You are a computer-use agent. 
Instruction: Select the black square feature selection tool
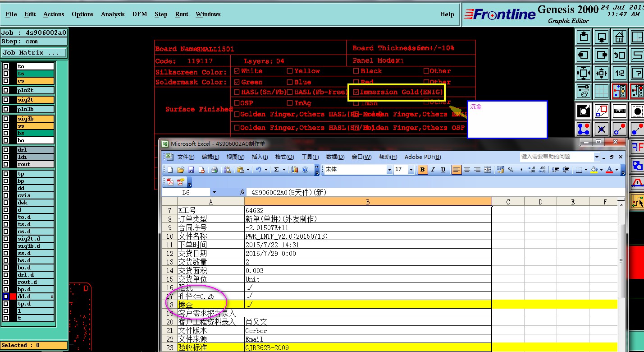(584, 111)
